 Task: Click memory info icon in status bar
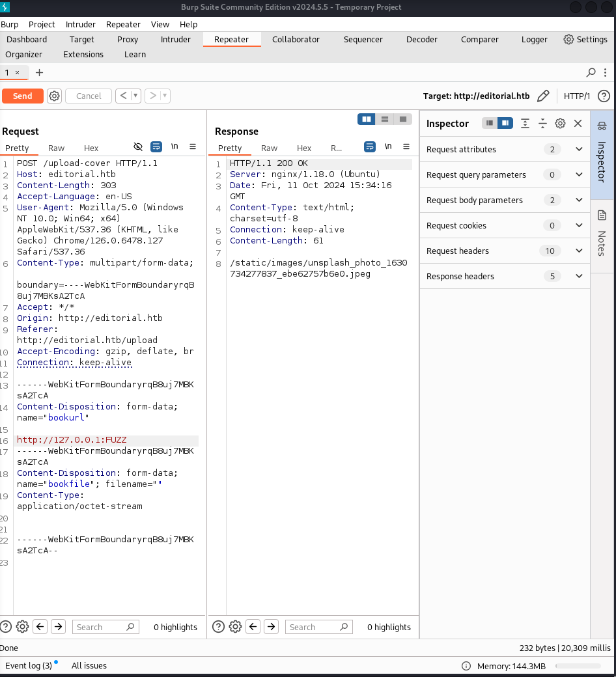[466, 666]
